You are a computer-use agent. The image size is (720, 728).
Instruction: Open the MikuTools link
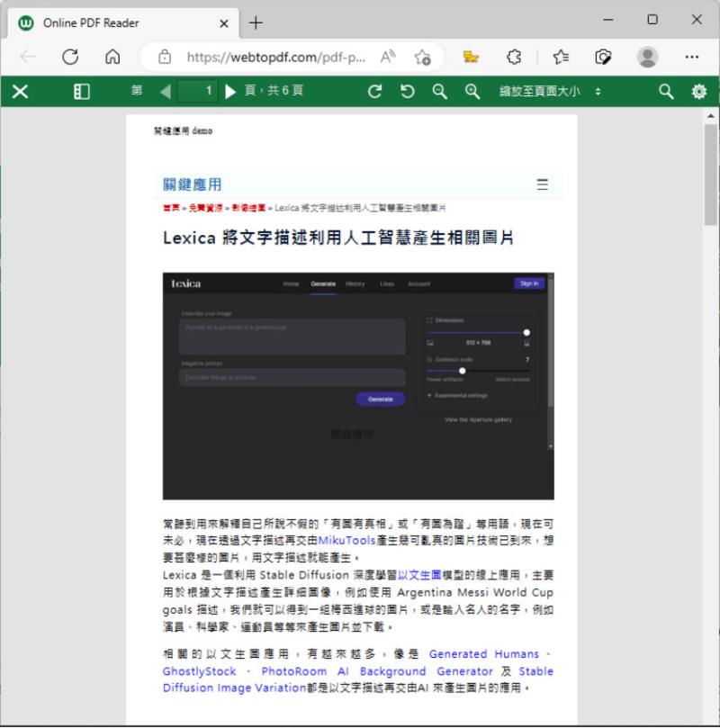point(346,541)
